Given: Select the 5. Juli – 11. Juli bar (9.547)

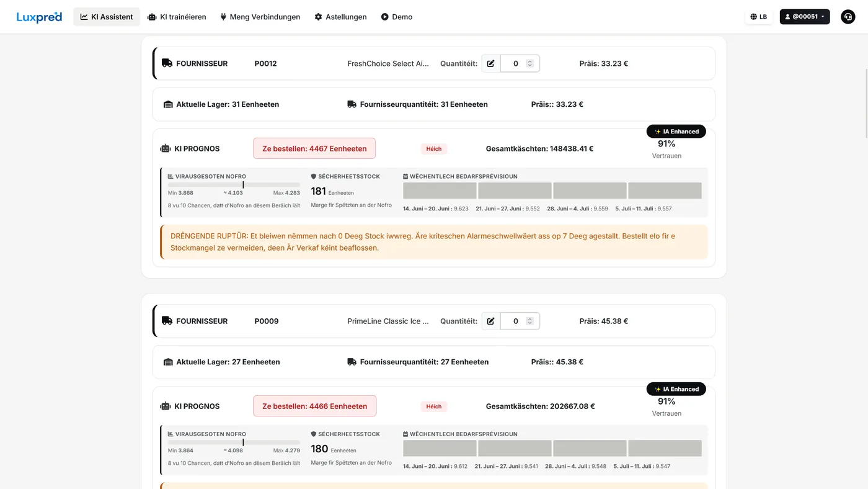Looking at the screenshot, I should [x=665, y=448].
